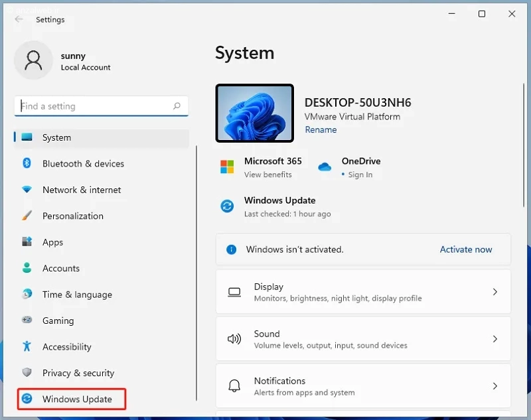Screen dimensions: 531x420
Task: Expand the Sound settings chevron
Action: 494,339
